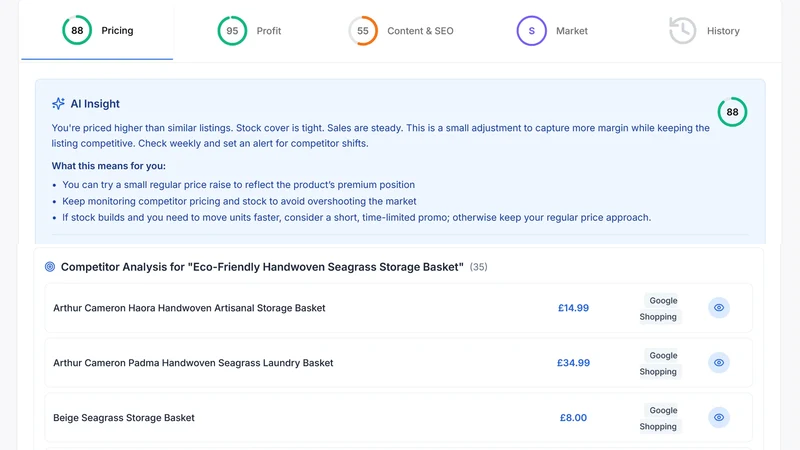Click the AI Insight sparkle icon
This screenshot has width=800, height=450.
(x=58, y=104)
